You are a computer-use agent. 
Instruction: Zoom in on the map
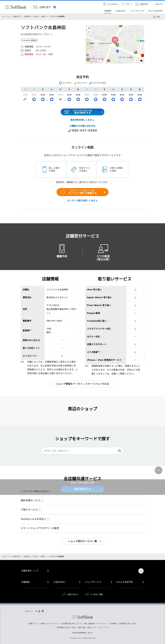pos(89,28)
